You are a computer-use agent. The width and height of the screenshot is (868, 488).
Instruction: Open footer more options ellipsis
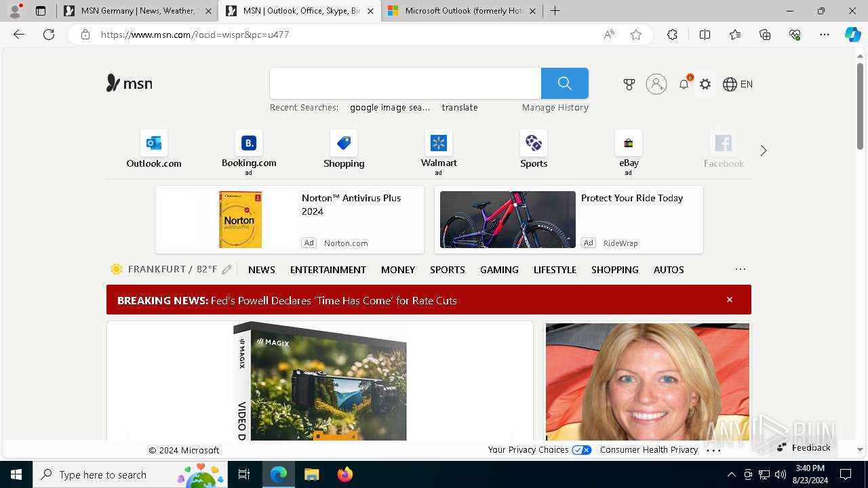click(713, 449)
